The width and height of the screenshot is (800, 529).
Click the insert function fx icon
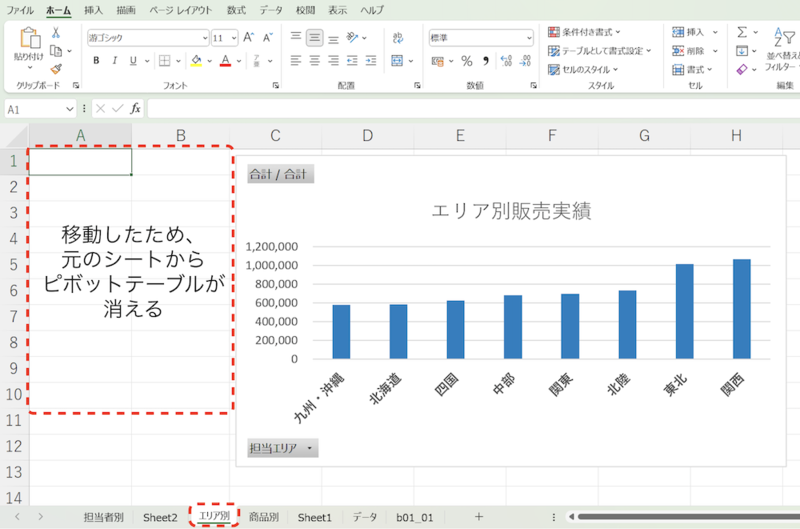pyautogui.click(x=135, y=109)
